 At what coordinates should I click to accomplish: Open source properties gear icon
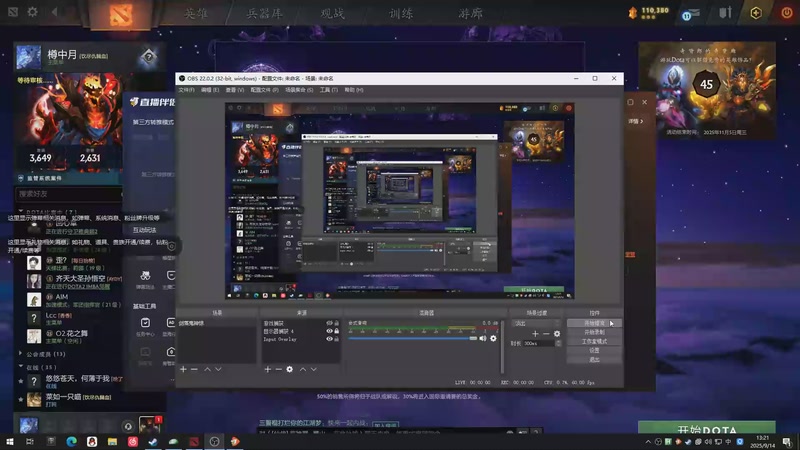pos(290,369)
